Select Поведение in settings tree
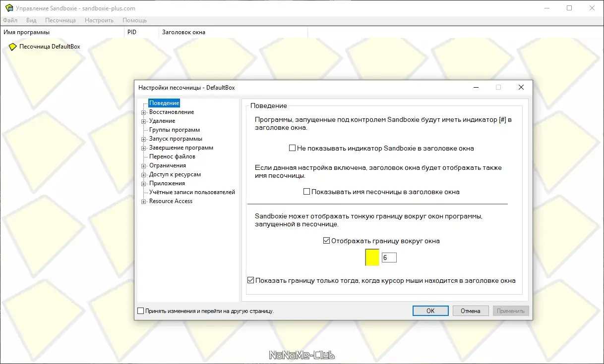The image size is (604, 364). point(164,103)
